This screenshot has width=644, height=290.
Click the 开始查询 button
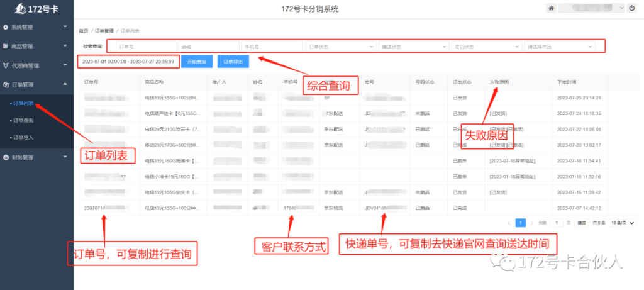[197, 62]
